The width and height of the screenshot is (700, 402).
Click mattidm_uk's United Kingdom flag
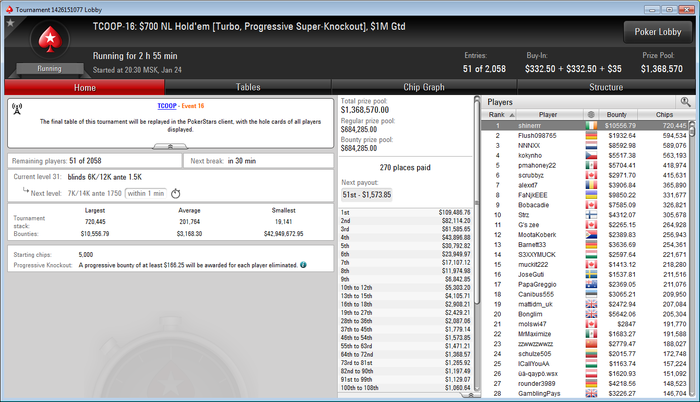(x=591, y=304)
